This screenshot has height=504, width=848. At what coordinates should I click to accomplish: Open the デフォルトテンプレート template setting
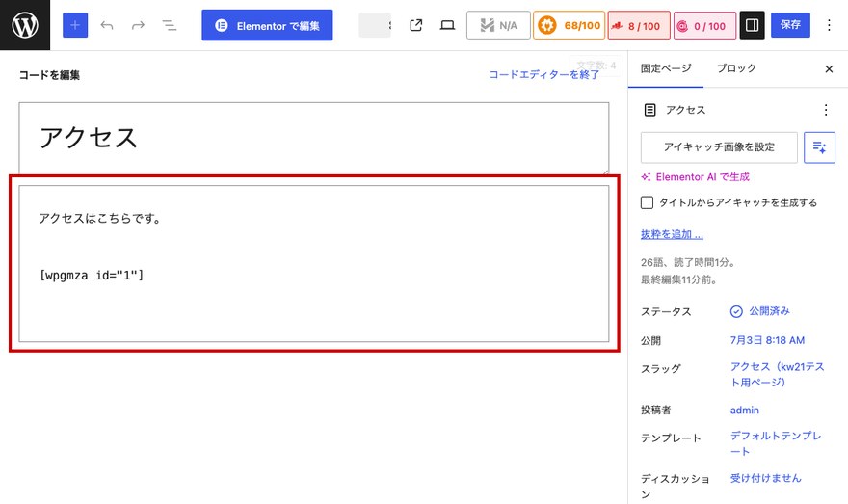[776, 443]
